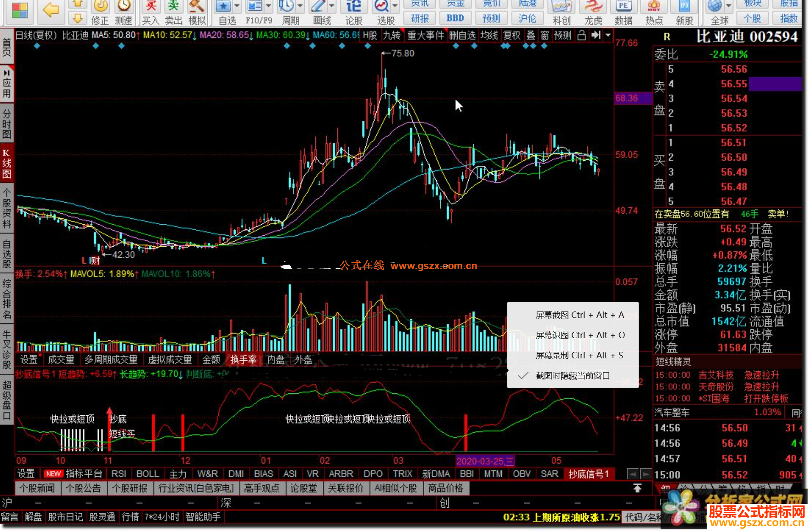The width and height of the screenshot is (811, 532).
Task: Switch to the 虚拟成交量 tab
Action: pos(170,360)
